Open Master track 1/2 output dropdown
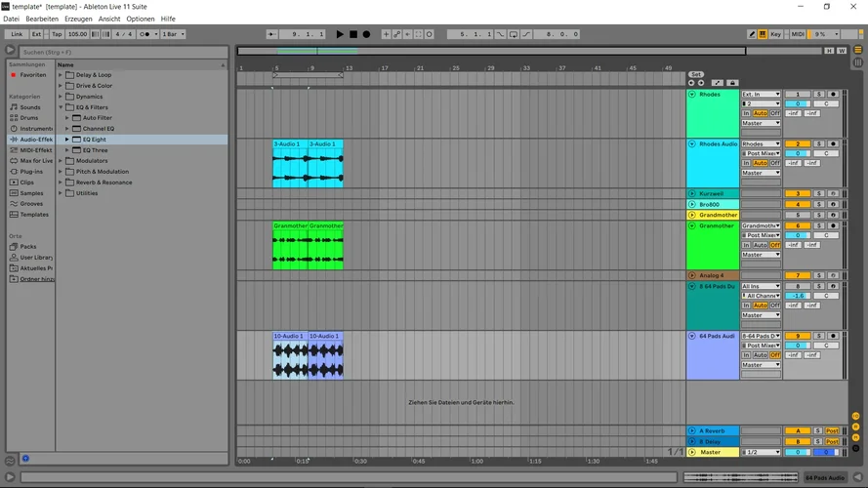868x488 pixels. [x=762, y=452]
